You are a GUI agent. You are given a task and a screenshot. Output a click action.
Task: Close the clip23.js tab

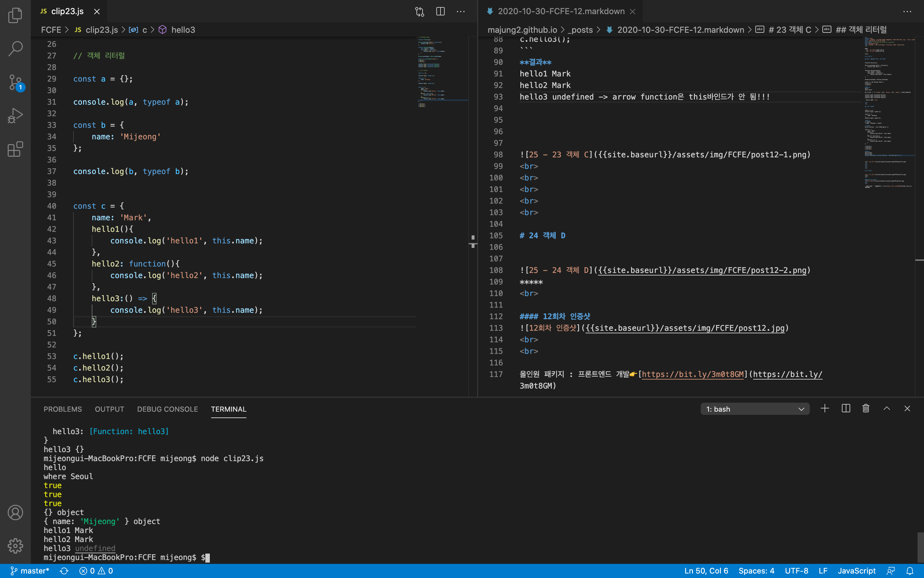(x=97, y=12)
